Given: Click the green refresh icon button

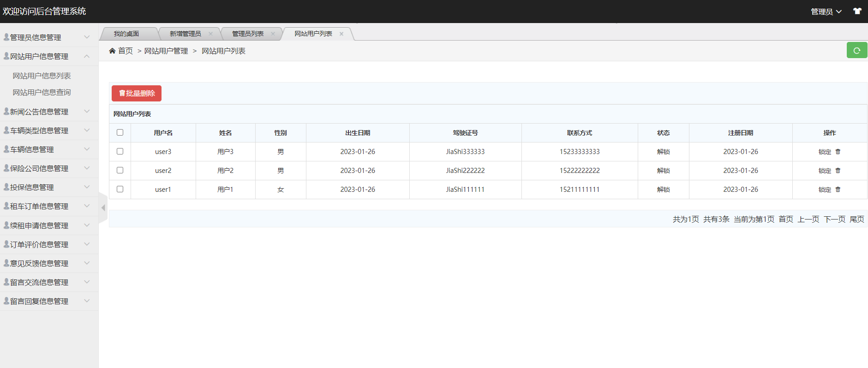Looking at the screenshot, I should [857, 50].
